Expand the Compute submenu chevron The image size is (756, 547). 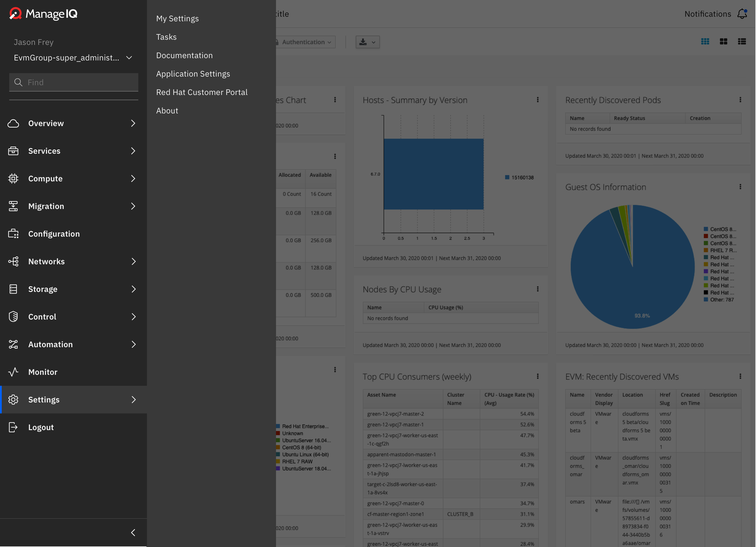pos(133,178)
